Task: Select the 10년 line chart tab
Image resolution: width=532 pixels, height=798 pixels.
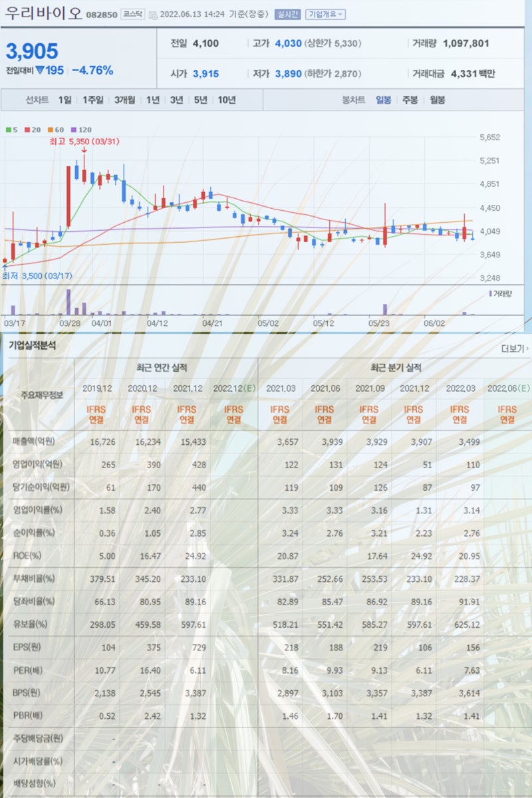Action: pyautogui.click(x=227, y=100)
